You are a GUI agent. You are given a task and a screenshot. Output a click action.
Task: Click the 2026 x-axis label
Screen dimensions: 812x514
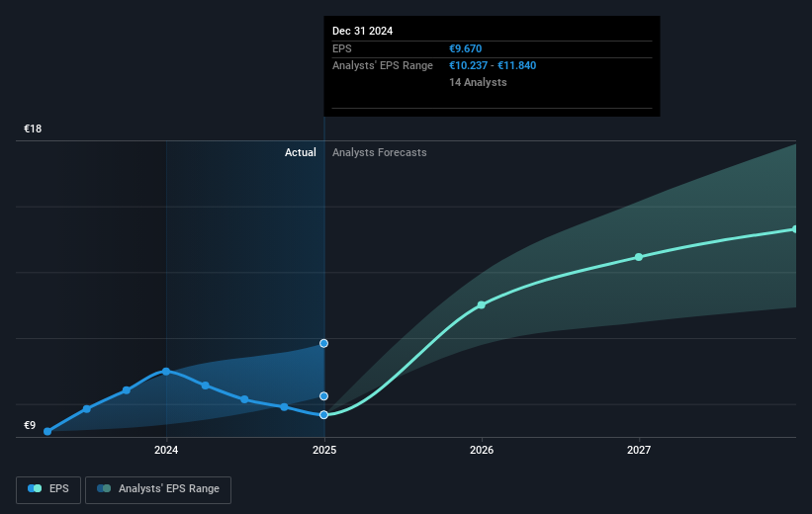pos(482,450)
